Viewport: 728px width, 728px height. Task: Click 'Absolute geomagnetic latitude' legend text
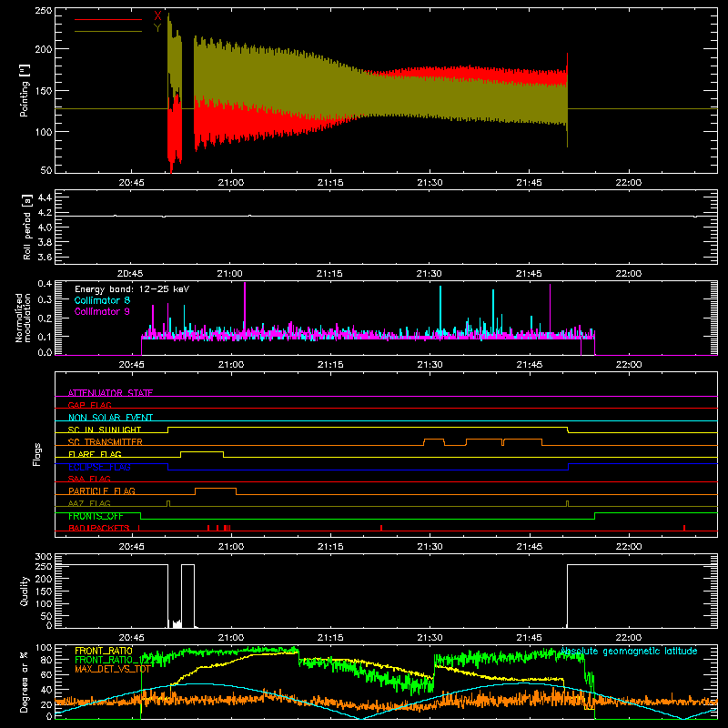point(629,651)
